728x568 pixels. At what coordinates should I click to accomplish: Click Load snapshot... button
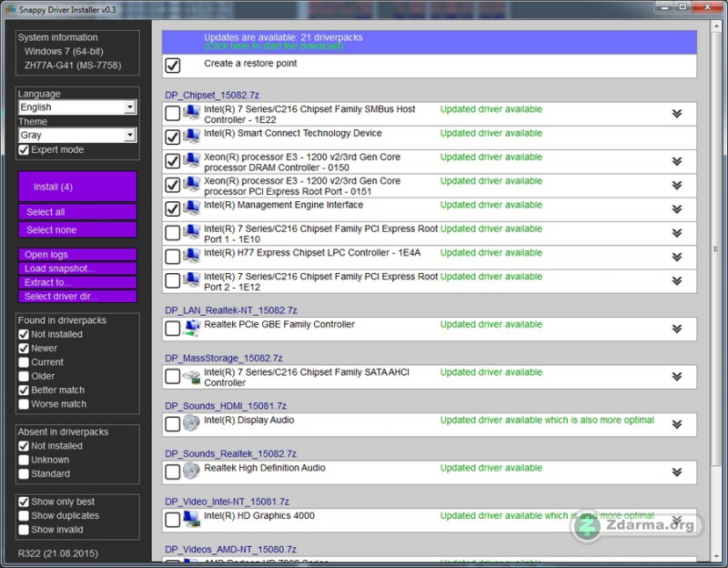point(77,269)
